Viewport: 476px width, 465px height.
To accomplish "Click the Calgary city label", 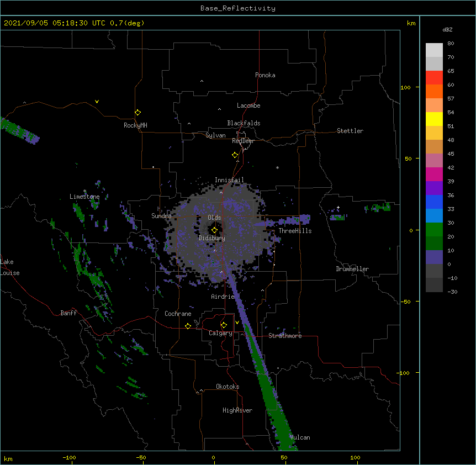I will click(x=220, y=333).
